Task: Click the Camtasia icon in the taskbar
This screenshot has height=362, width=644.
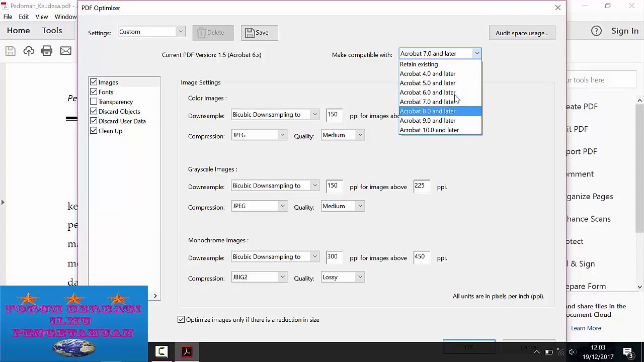Action: [162, 351]
